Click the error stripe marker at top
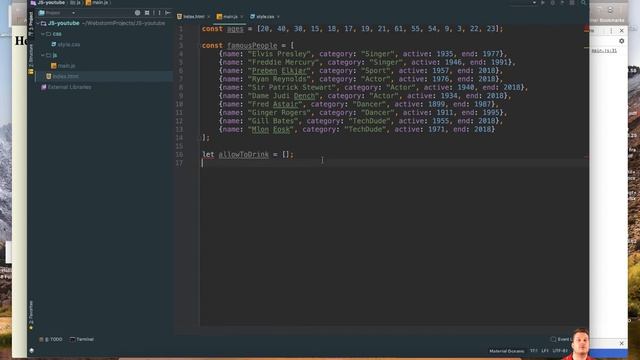The height and width of the screenshot is (360, 640). (x=586, y=29)
